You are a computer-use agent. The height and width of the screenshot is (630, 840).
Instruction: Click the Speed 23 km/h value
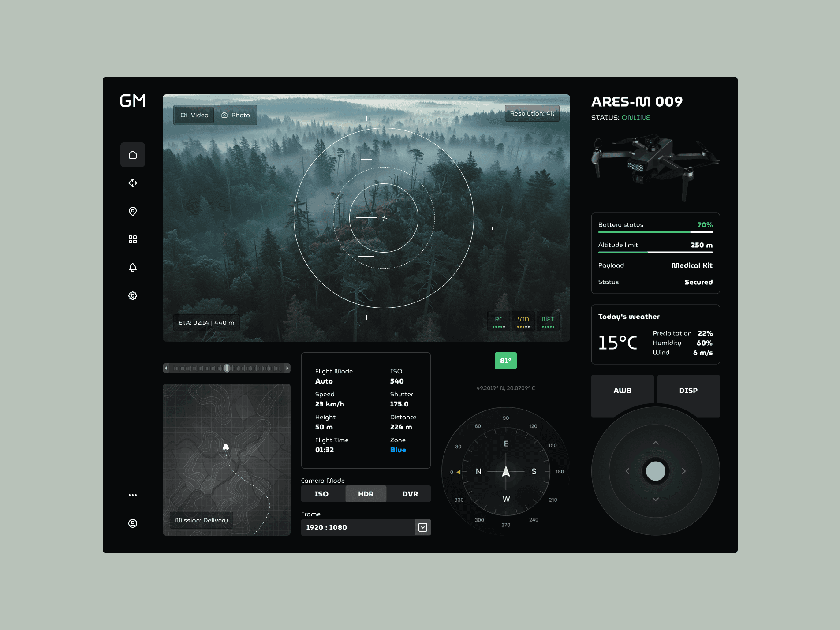330,404
